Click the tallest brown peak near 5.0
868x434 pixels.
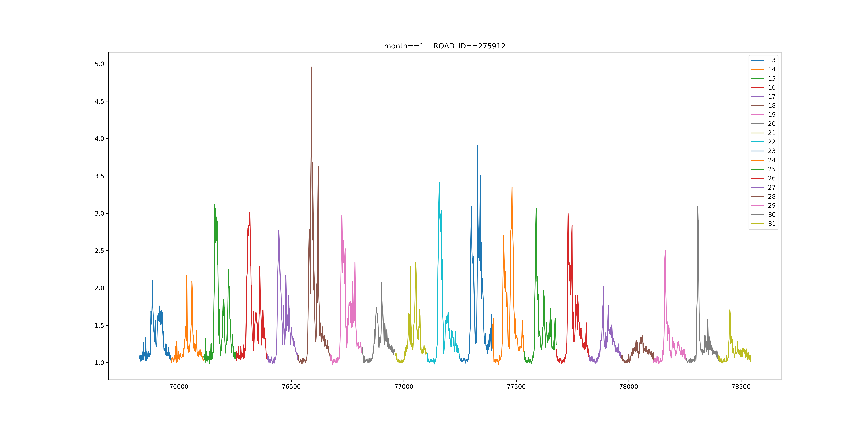point(311,67)
